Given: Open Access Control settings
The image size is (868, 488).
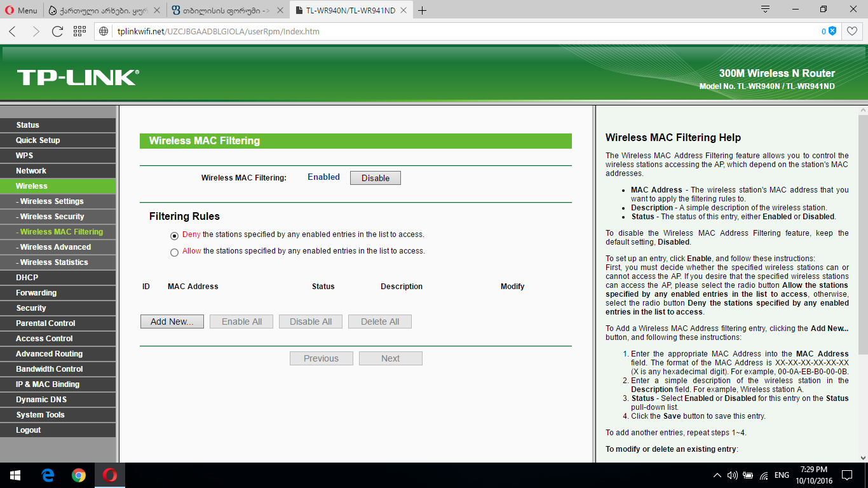Looking at the screenshot, I should tap(58, 339).
